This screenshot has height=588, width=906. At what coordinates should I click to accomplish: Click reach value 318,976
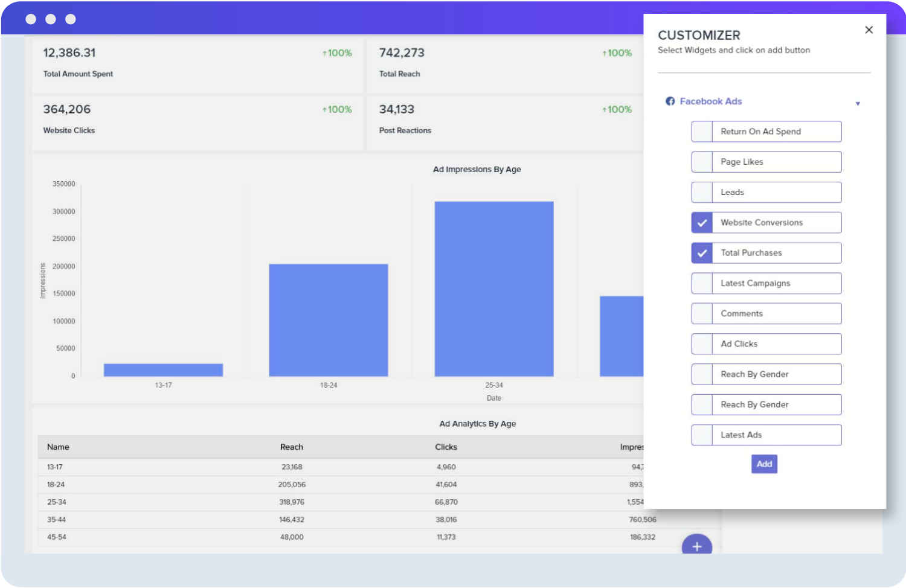pos(292,502)
